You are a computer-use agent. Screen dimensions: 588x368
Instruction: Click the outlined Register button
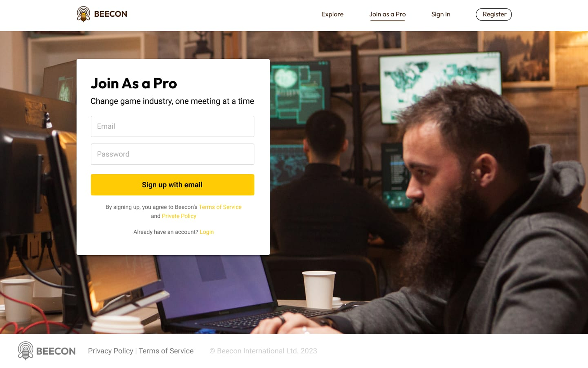494,14
